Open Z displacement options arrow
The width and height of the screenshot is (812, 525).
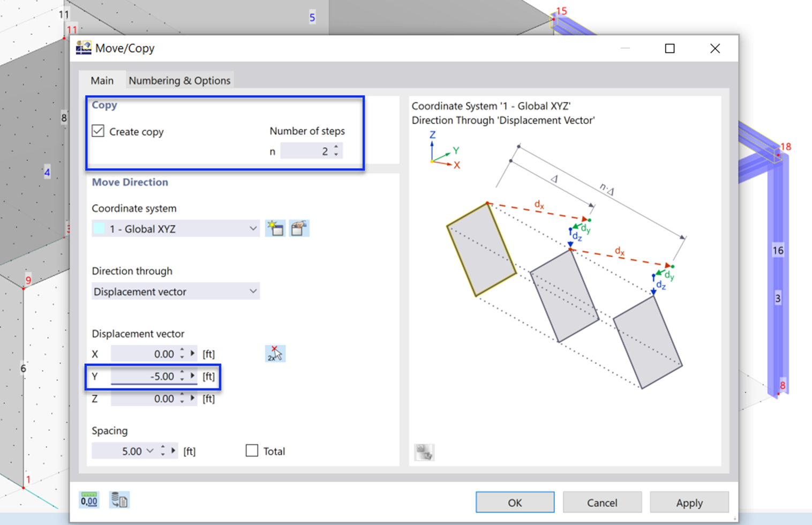(193, 399)
